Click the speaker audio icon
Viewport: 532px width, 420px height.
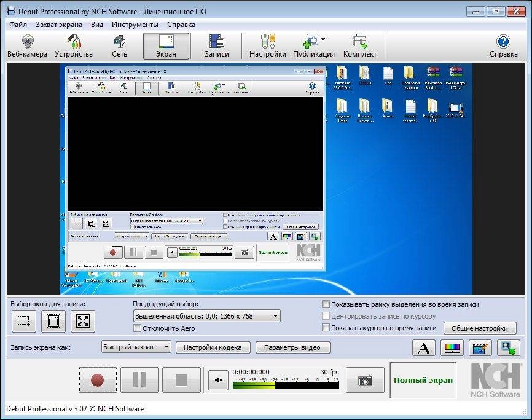[218, 380]
